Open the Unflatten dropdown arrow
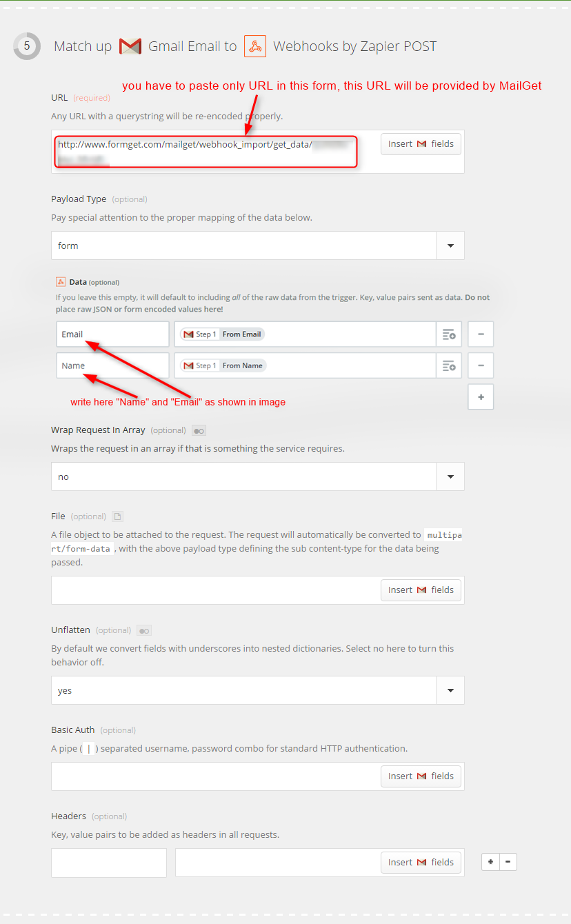The height and width of the screenshot is (924, 571). 450,690
